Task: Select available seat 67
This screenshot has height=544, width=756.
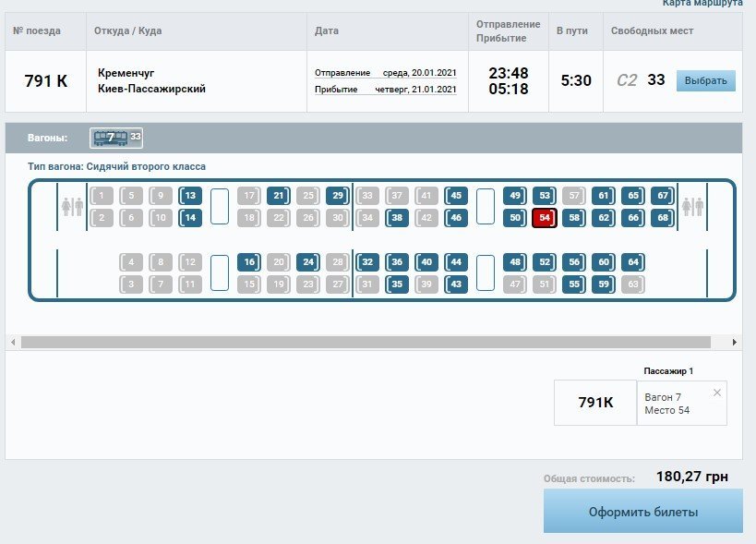Action: click(663, 196)
